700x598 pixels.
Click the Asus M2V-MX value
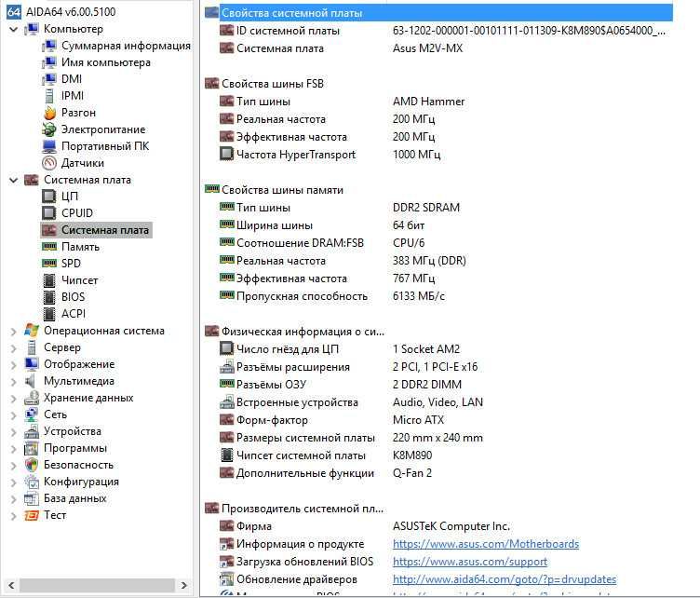(x=427, y=48)
